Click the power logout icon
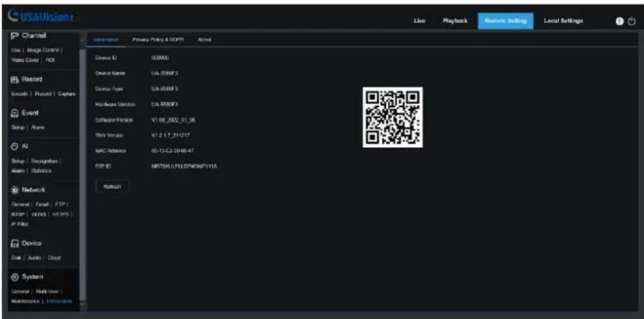The width and height of the screenshot is (644, 319). [631, 21]
